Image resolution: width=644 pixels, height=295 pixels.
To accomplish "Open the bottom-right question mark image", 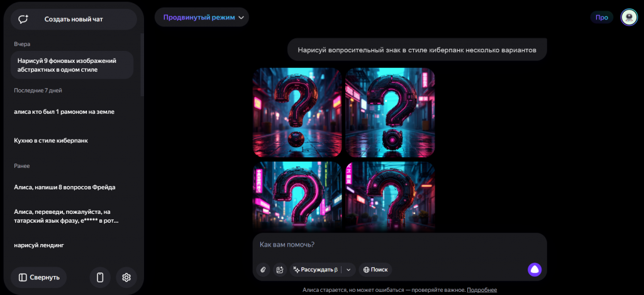I will tap(390, 198).
